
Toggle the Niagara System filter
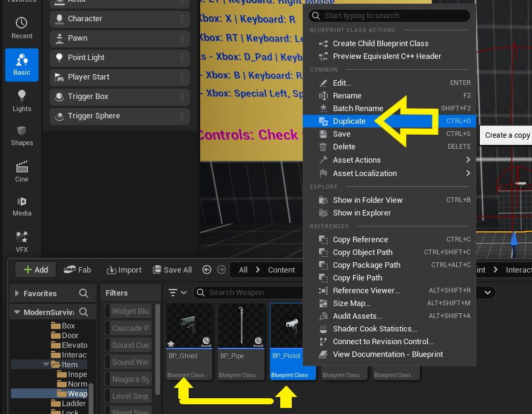click(x=130, y=379)
